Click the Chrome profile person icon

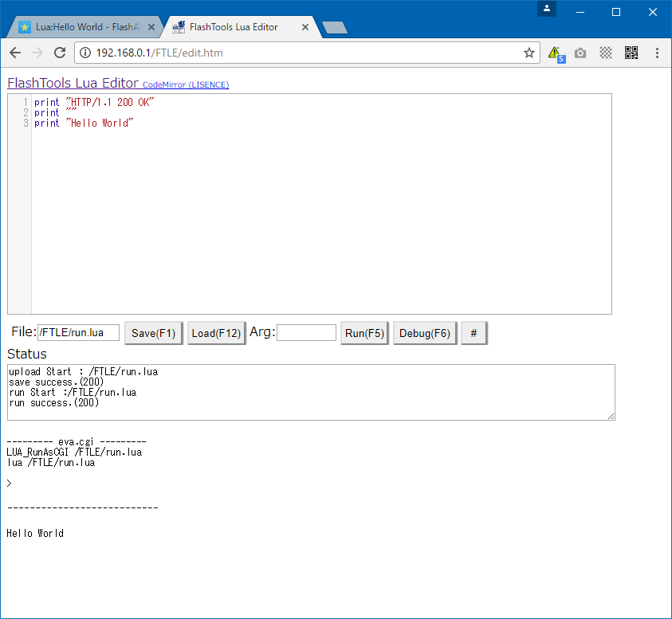click(x=546, y=9)
